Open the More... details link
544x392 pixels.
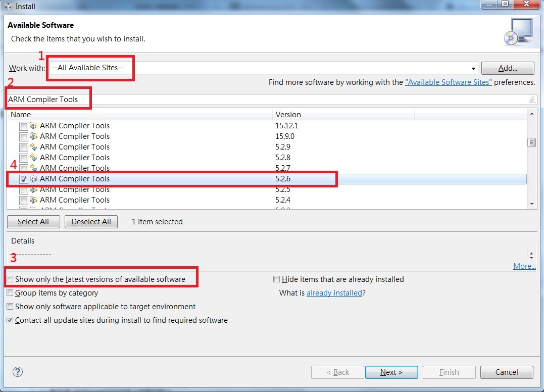click(x=524, y=266)
